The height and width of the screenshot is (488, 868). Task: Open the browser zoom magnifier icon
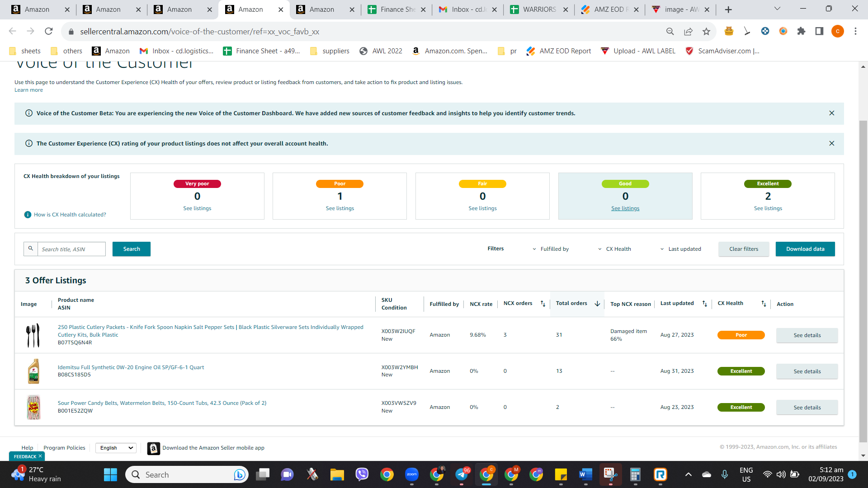tap(670, 31)
